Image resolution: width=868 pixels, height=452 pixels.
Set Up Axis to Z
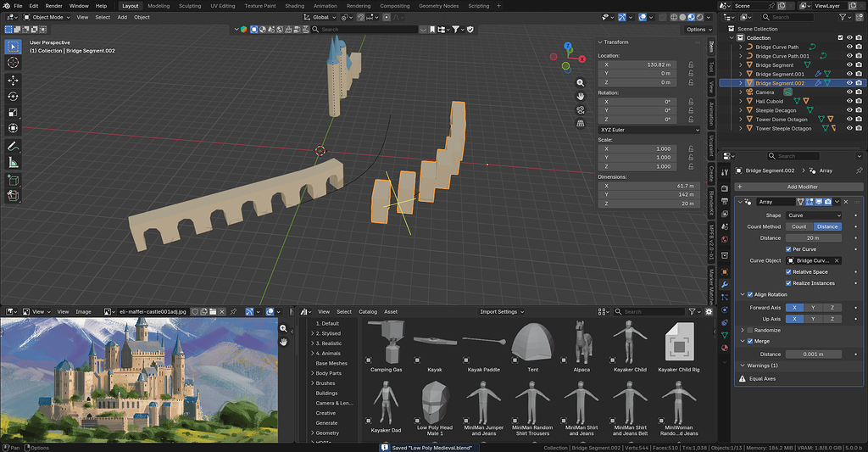coord(832,319)
